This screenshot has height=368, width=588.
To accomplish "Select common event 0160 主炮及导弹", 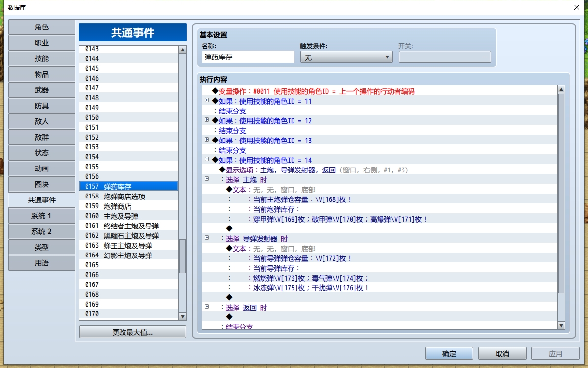I will (129, 216).
